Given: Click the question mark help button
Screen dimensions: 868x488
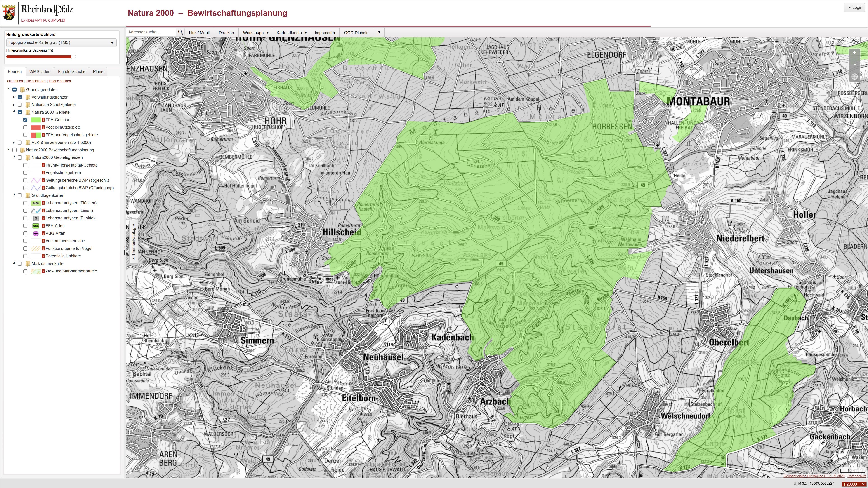Looking at the screenshot, I should 379,33.
